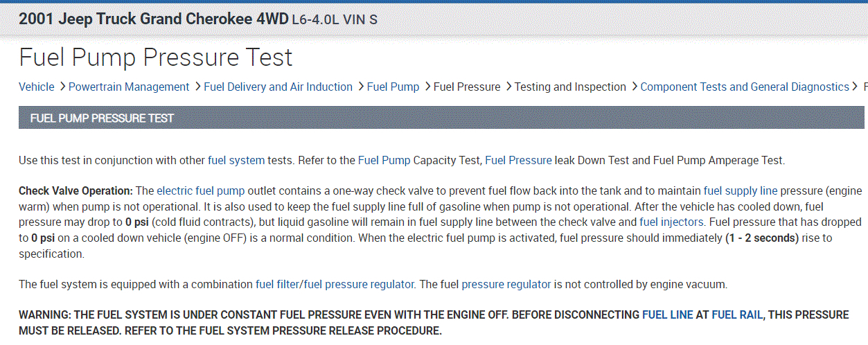The width and height of the screenshot is (868, 345).
Task: Click the Vehicle breadcrumb link
Action: [x=36, y=87]
